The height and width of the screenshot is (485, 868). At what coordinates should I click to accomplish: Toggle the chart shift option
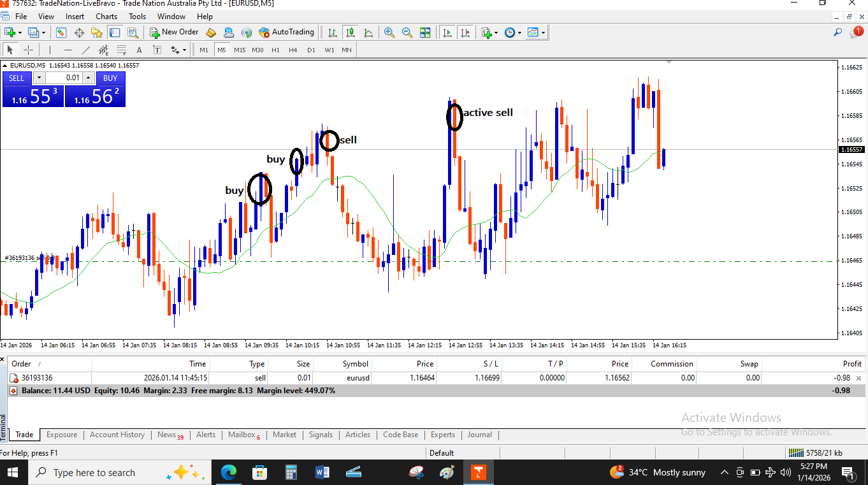point(465,33)
